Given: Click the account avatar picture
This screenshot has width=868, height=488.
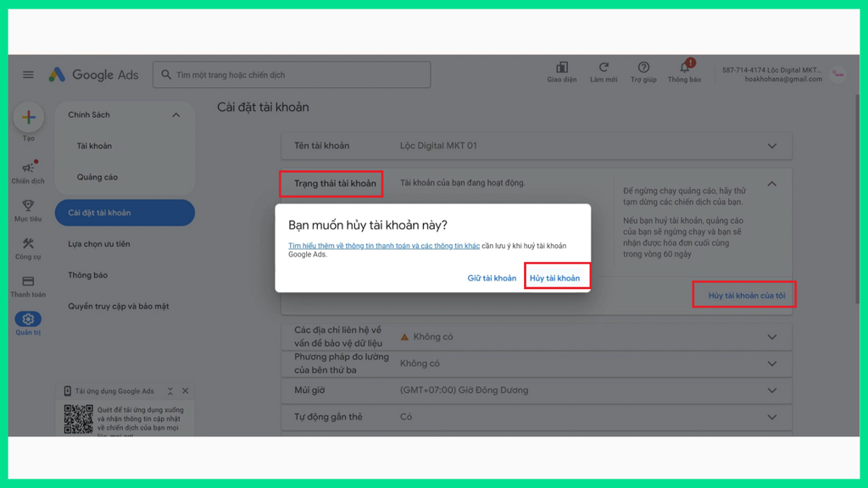Looking at the screenshot, I should [x=838, y=75].
